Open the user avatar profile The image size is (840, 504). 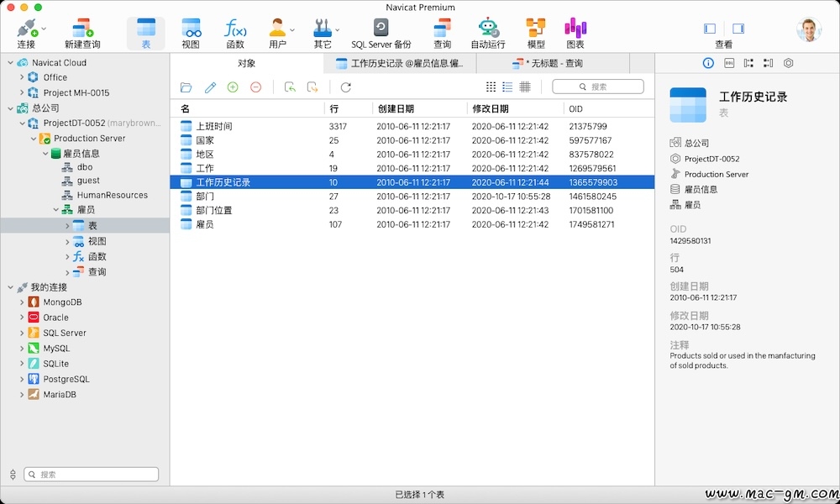click(x=809, y=30)
